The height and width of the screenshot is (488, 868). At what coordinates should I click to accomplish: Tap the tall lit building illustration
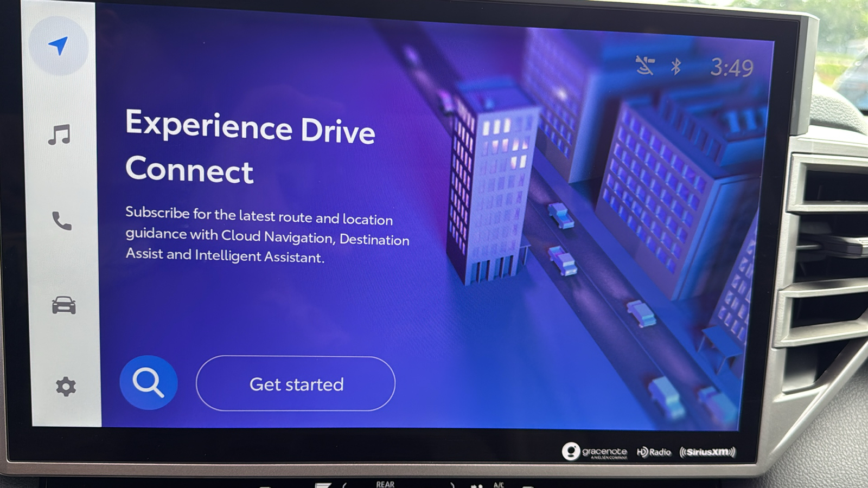pyautogui.click(x=490, y=184)
